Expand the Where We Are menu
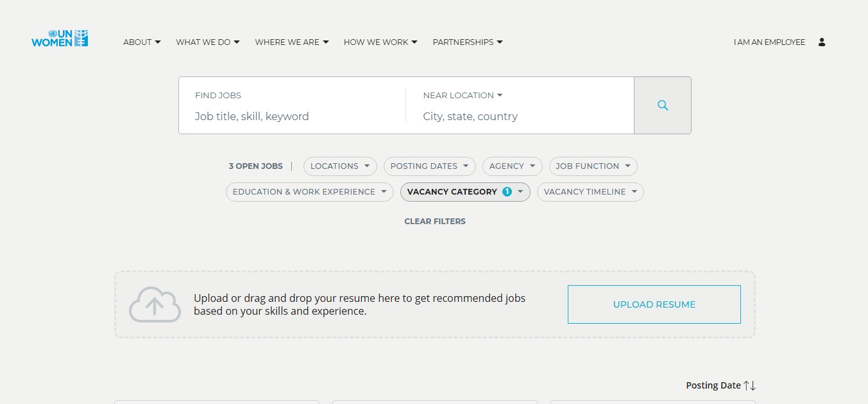The image size is (868, 404). tap(291, 42)
